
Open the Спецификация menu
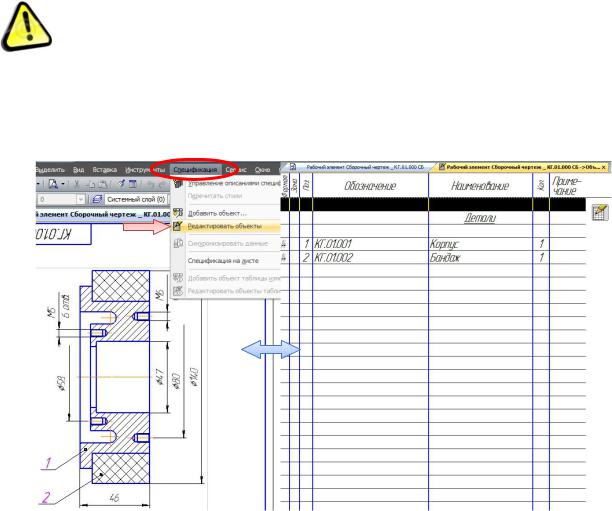point(195,170)
